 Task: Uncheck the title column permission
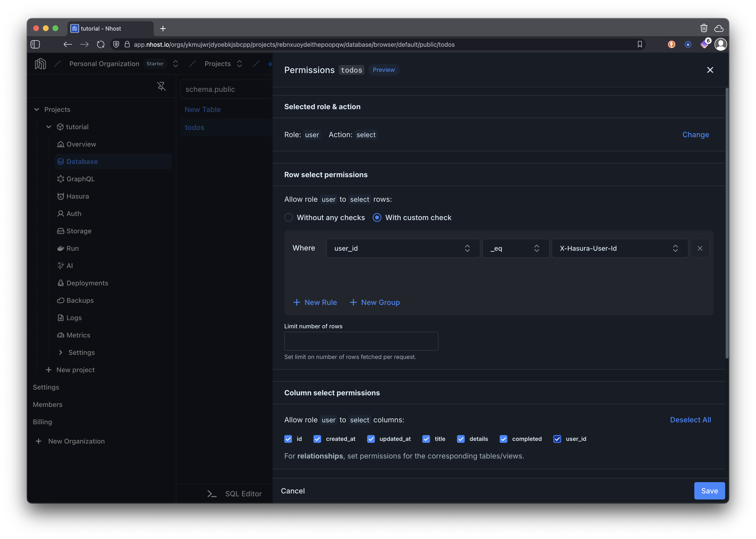point(426,439)
